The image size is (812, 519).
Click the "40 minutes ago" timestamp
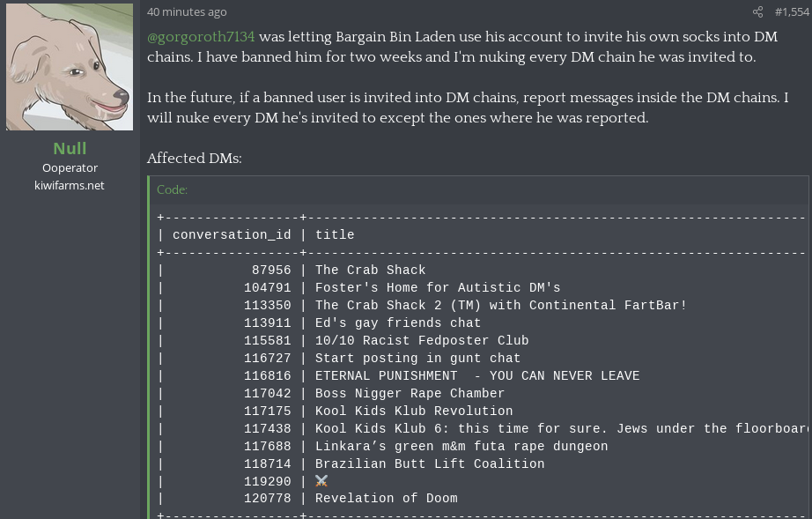click(187, 12)
